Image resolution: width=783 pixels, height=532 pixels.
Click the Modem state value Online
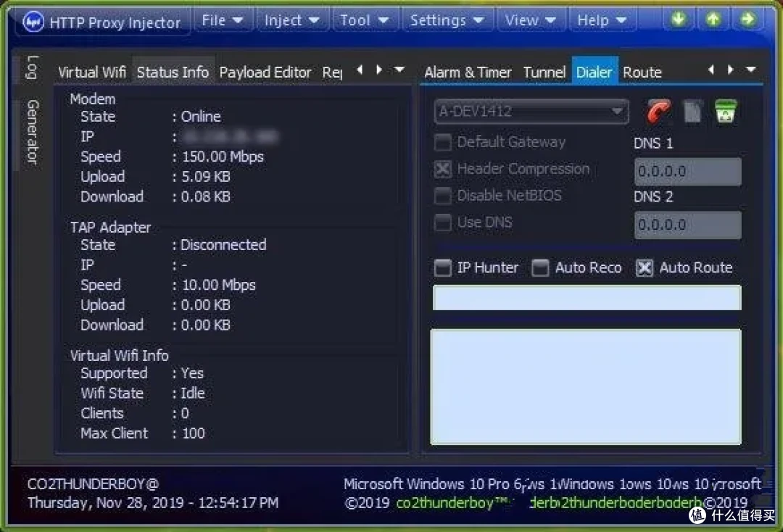coord(201,117)
